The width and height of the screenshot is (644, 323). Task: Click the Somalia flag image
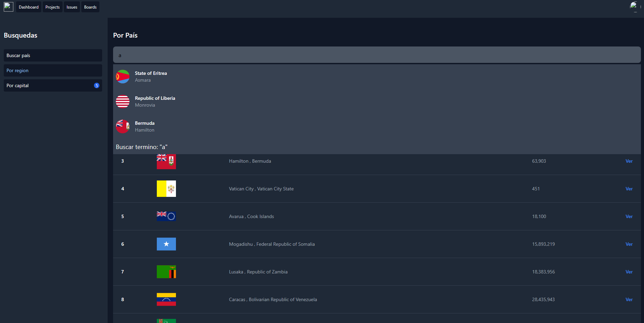click(166, 244)
